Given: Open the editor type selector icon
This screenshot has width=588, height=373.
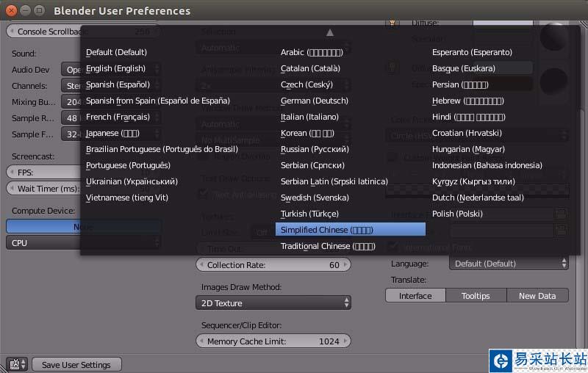Looking at the screenshot, I should pos(17,364).
